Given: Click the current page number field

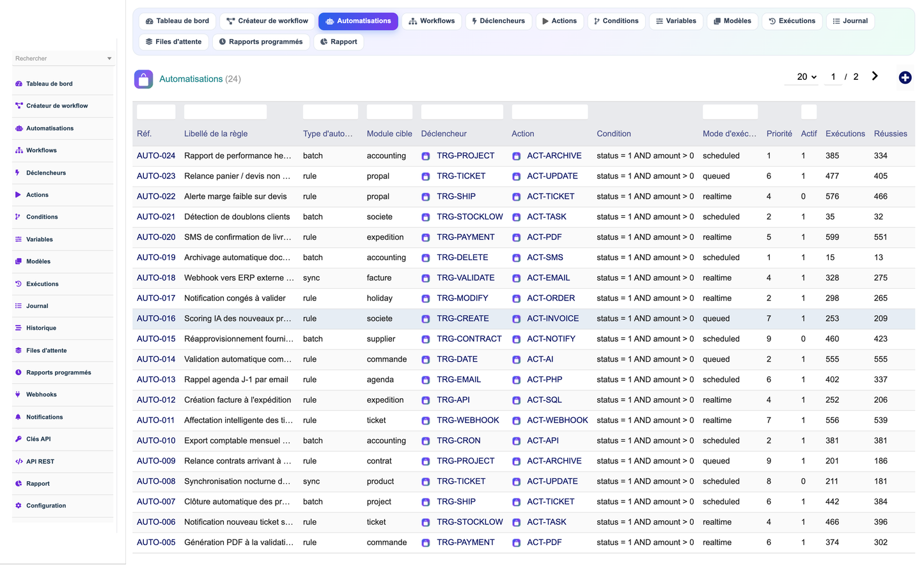Looking at the screenshot, I should pos(833,77).
